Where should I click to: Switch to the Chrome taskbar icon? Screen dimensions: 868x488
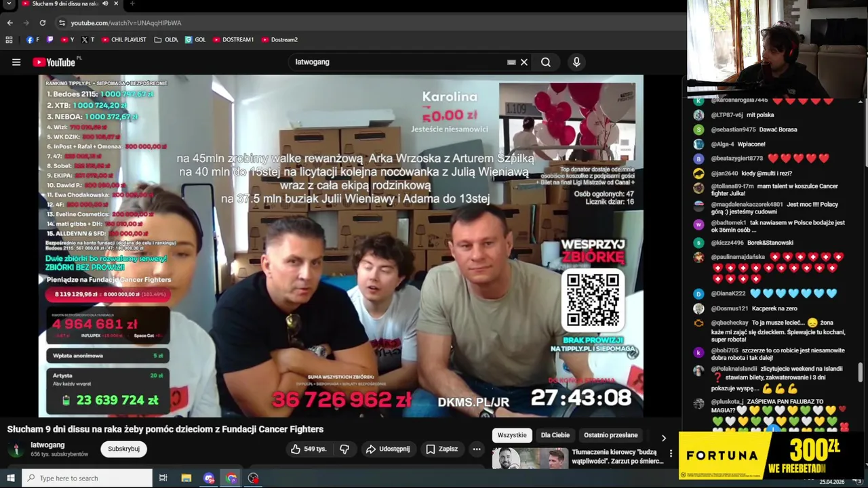coord(231,479)
